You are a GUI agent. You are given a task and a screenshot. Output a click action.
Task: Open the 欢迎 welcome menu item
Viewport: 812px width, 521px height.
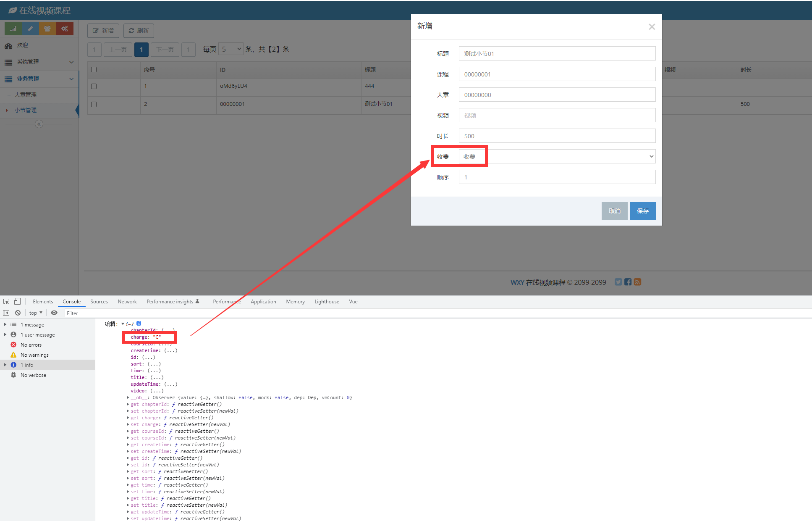[x=39, y=45]
